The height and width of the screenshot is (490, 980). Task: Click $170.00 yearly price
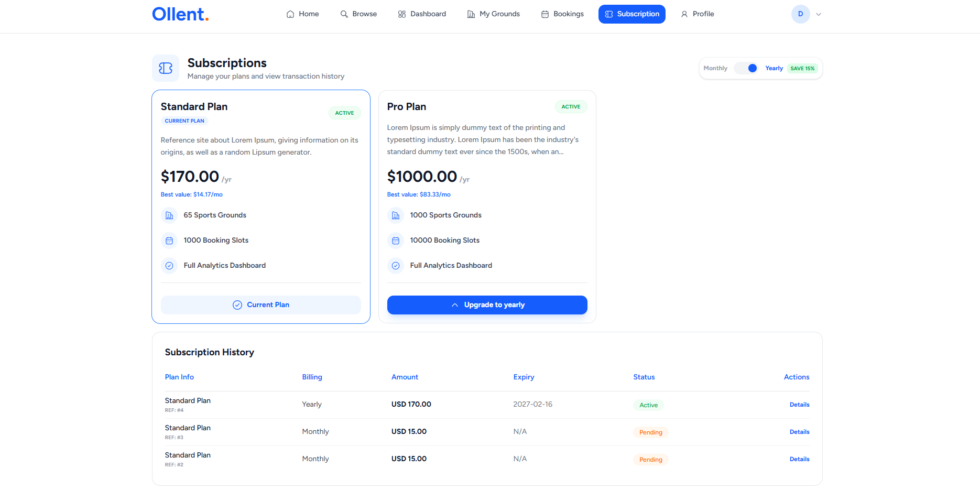pos(190,177)
